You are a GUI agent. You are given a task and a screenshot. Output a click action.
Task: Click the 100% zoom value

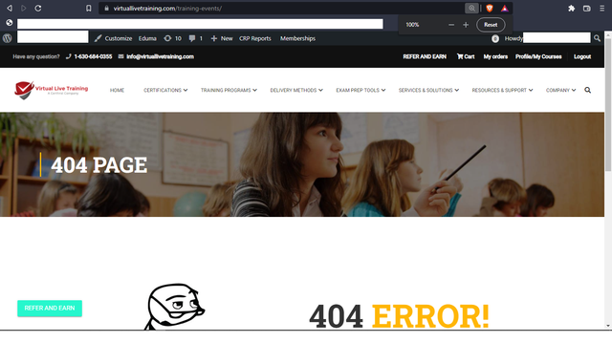[x=412, y=25]
